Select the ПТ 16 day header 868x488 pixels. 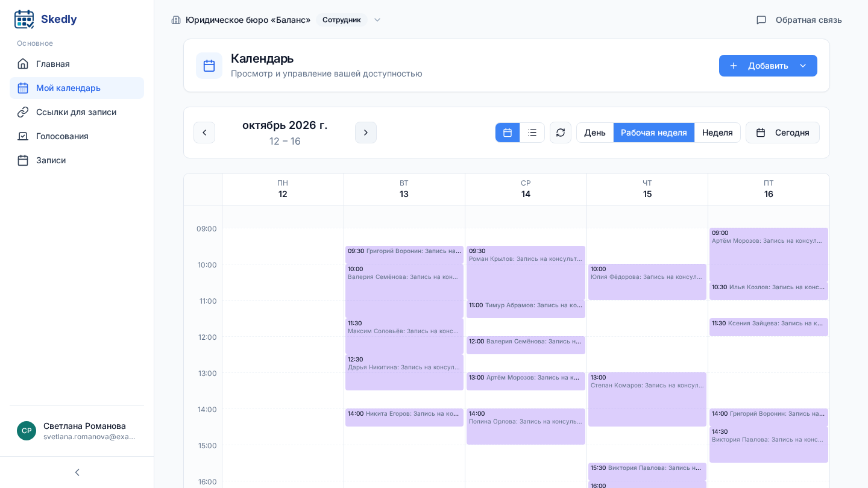(769, 189)
